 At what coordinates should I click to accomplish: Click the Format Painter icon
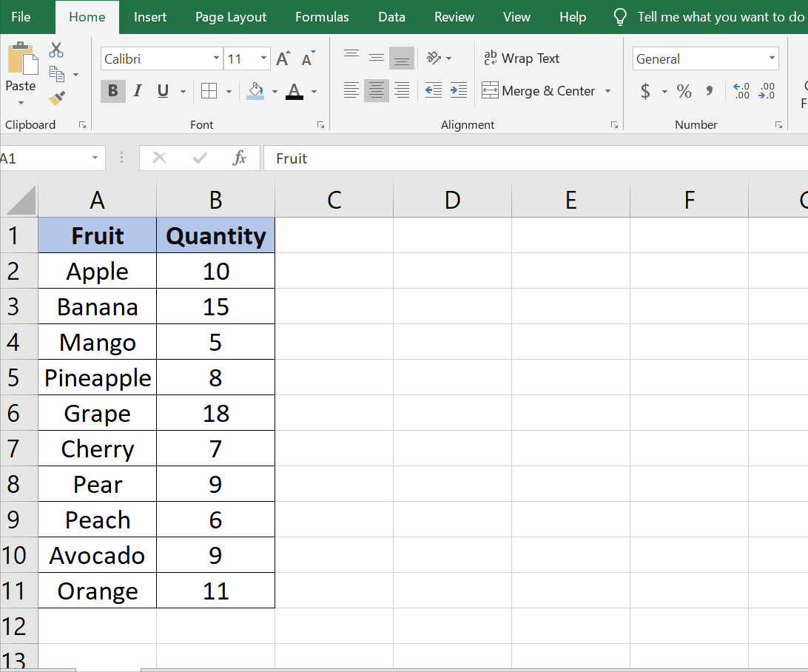pos(55,98)
